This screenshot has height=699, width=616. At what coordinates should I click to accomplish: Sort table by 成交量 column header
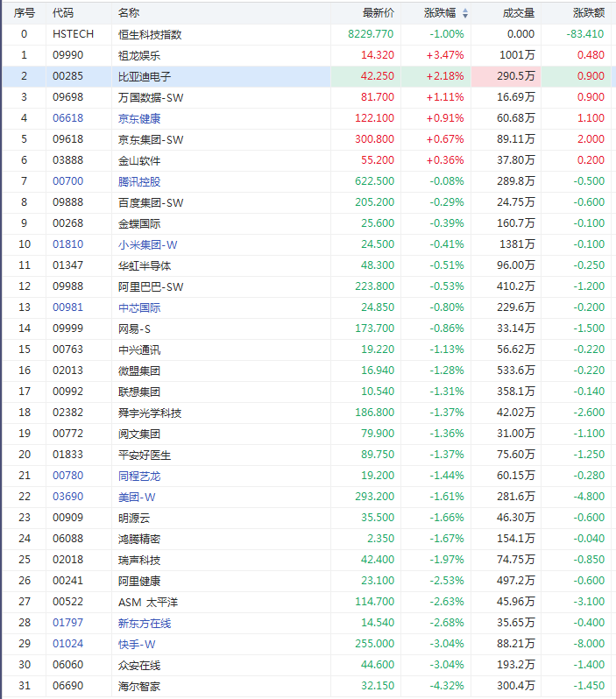pyautogui.click(x=519, y=13)
